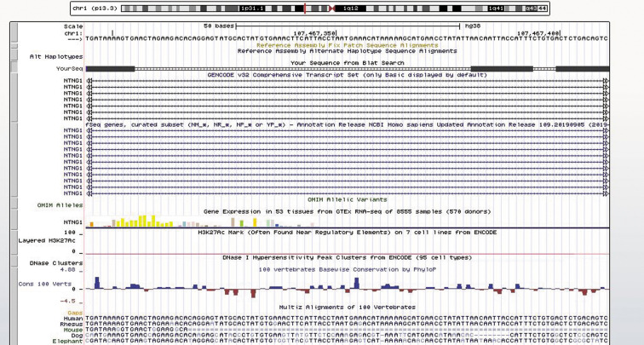Click the 107,467,400 position label
Image resolution: width=644 pixels, height=345 pixels.
tap(538, 33)
